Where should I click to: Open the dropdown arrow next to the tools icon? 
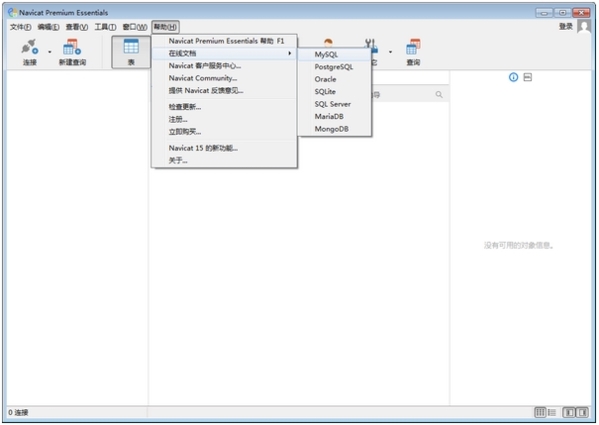click(x=390, y=52)
